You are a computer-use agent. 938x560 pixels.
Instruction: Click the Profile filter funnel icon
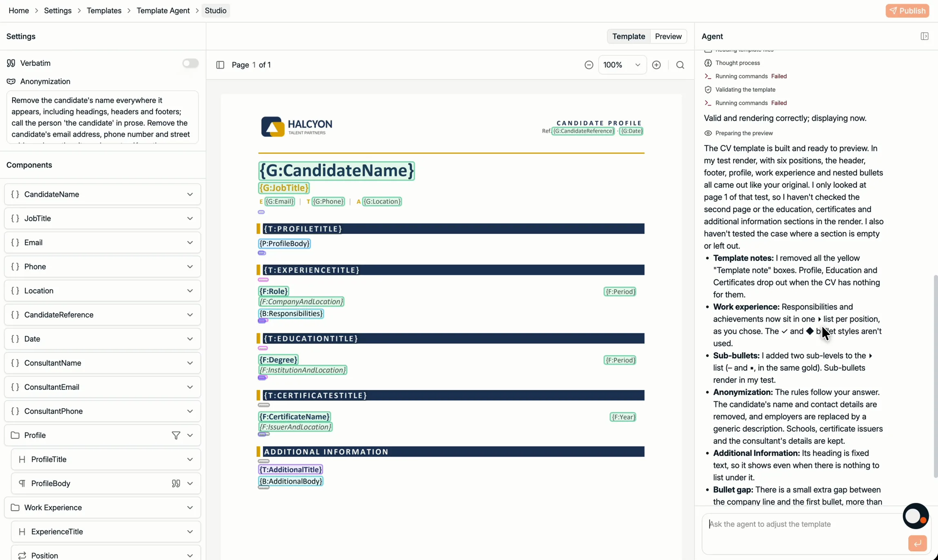(x=176, y=435)
